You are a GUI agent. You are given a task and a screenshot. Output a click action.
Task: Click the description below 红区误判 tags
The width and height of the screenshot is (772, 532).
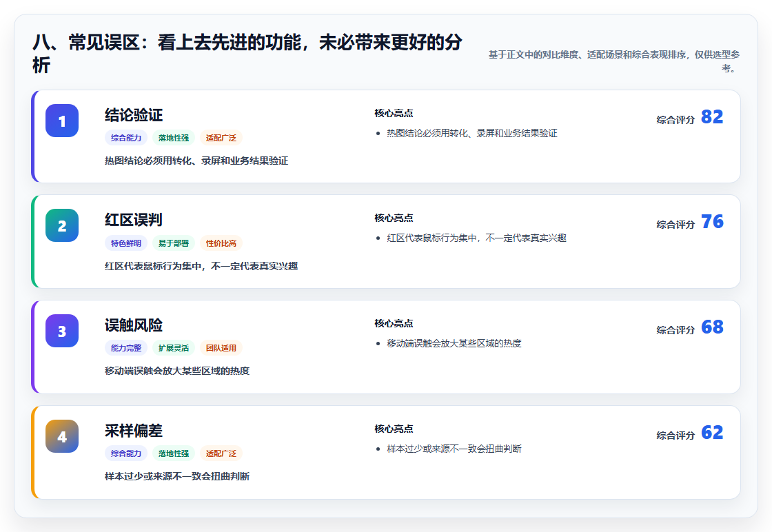pos(201,266)
